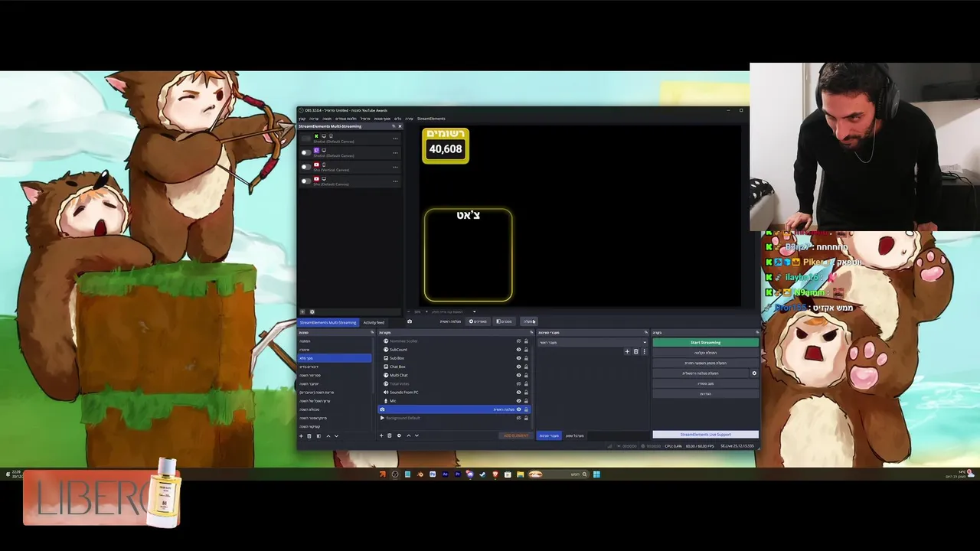Open the StreamElements menu in menu bar

point(431,119)
